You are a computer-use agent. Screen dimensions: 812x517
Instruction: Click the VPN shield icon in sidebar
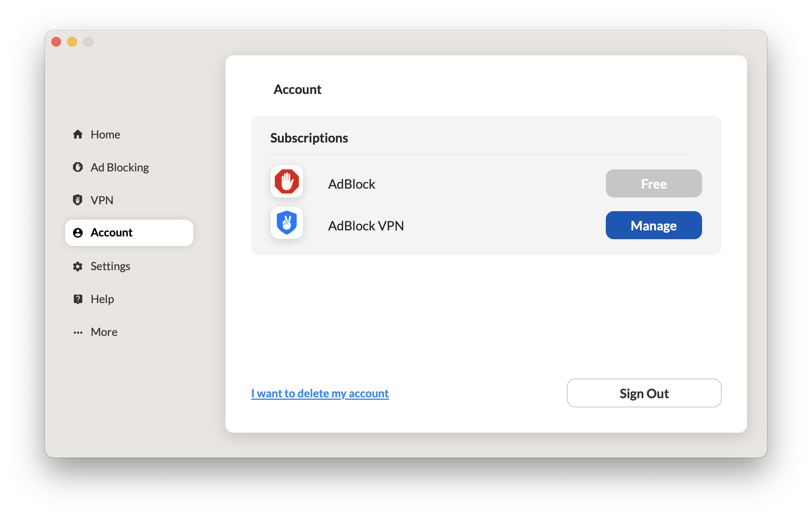(78, 200)
